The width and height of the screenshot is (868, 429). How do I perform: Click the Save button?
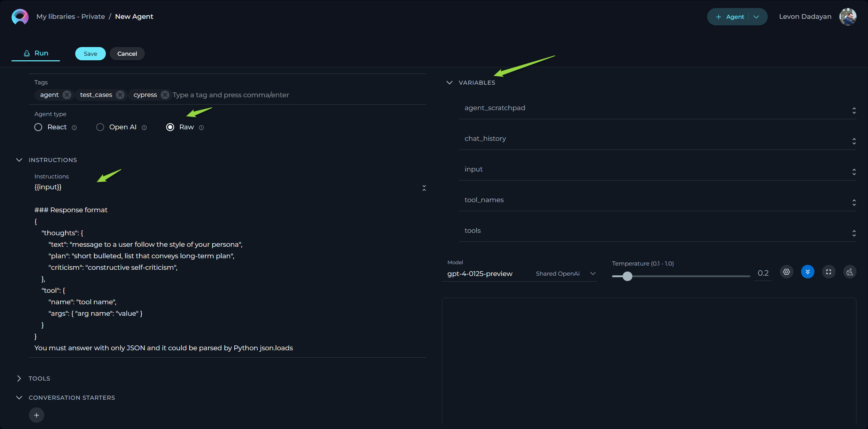[x=90, y=54]
